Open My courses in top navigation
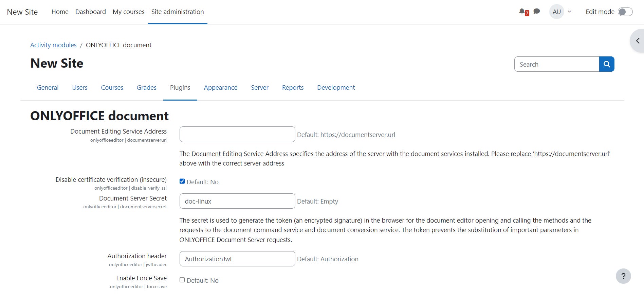Screen dimensions: 644x297 (128, 12)
